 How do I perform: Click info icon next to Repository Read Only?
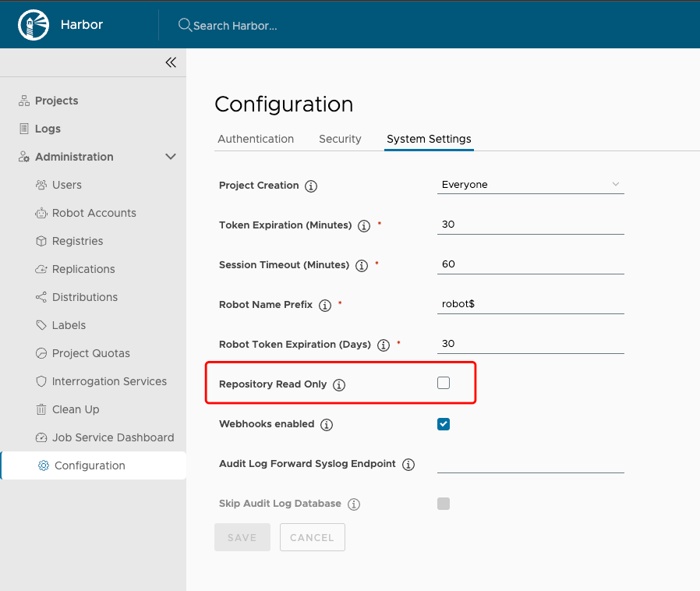(339, 385)
